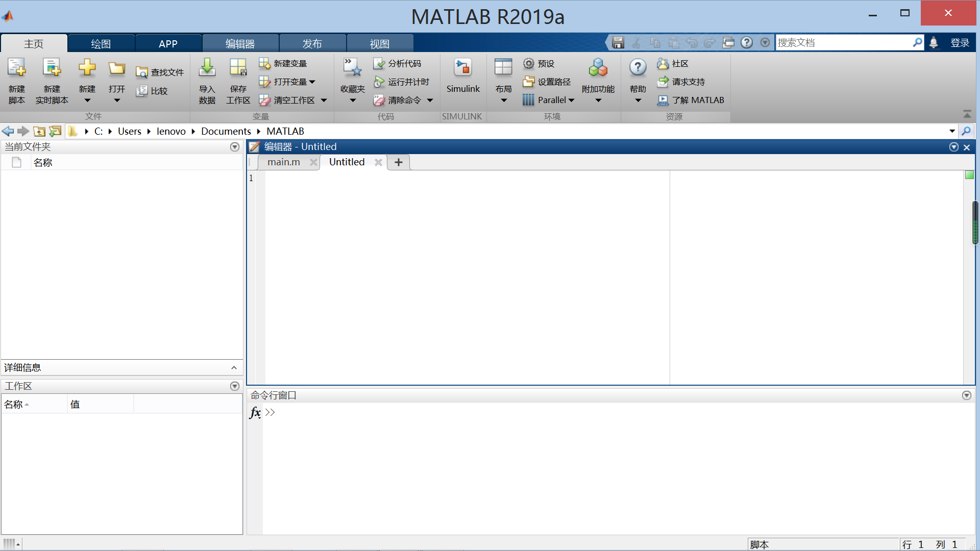This screenshot has height=551, width=980.
Task: Open Preferences (预设) gear icon
Action: 529,63
